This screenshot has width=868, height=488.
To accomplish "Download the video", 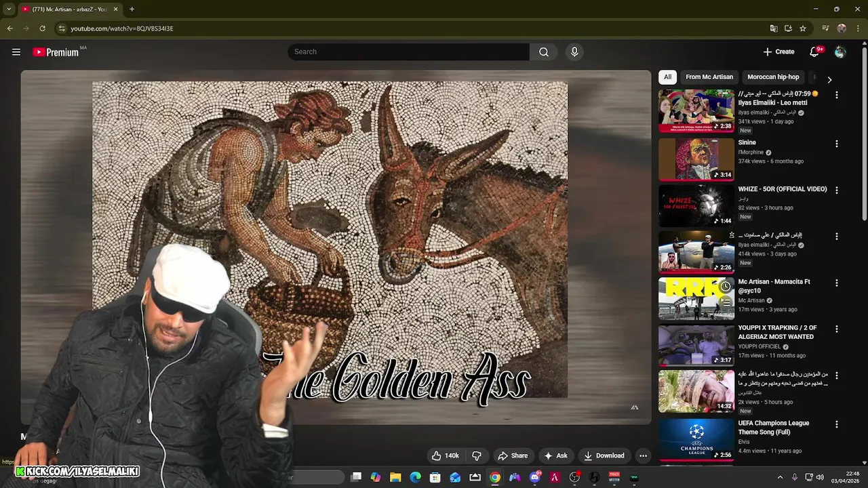I will (604, 455).
